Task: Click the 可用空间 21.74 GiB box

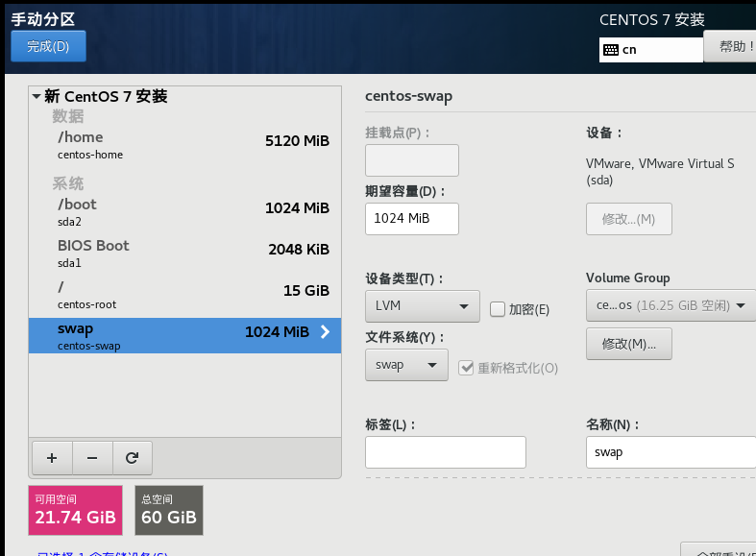Action: pyautogui.click(x=75, y=510)
